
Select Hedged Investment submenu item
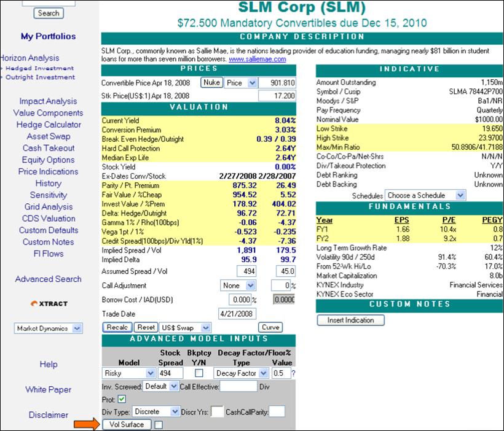(39, 68)
